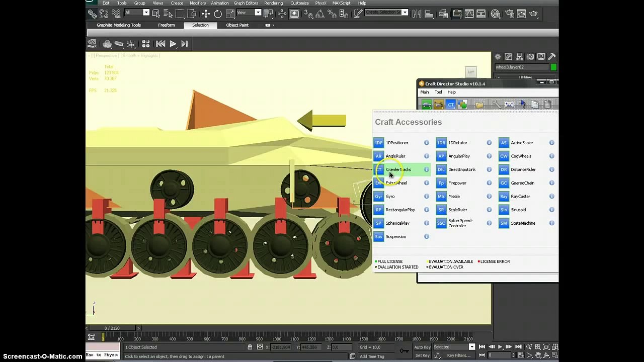The width and height of the screenshot is (644, 362).
Task: Toggle the selection lock padlock
Action: click(250, 347)
